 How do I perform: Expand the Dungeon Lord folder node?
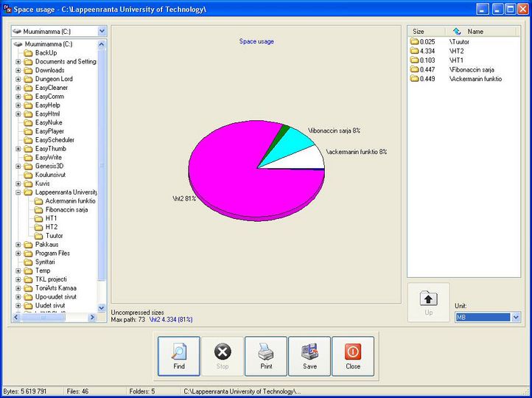(x=18, y=79)
